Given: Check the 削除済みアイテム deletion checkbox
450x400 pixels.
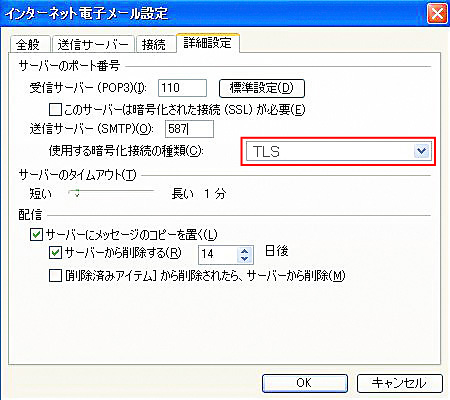Looking at the screenshot, I should [55, 275].
